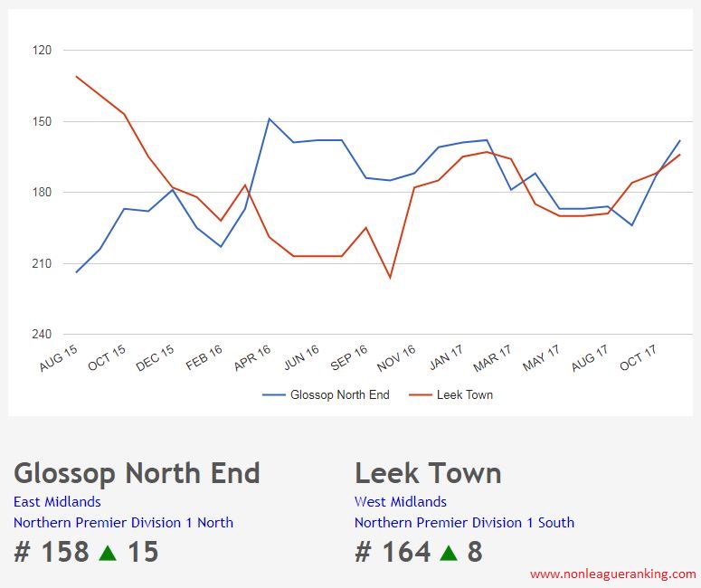Click the www.nonleagueranking.com link
The height and width of the screenshot is (588, 701).
click(x=613, y=574)
